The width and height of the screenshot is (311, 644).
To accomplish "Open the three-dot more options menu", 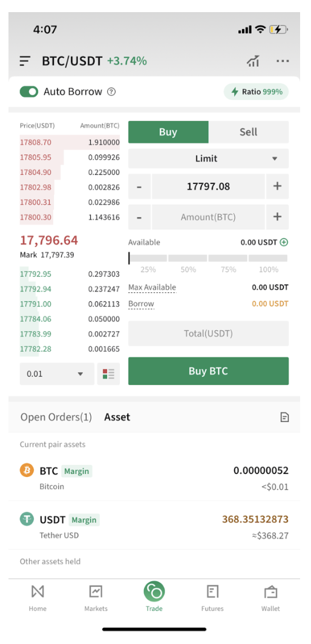I will (x=283, y=61).
